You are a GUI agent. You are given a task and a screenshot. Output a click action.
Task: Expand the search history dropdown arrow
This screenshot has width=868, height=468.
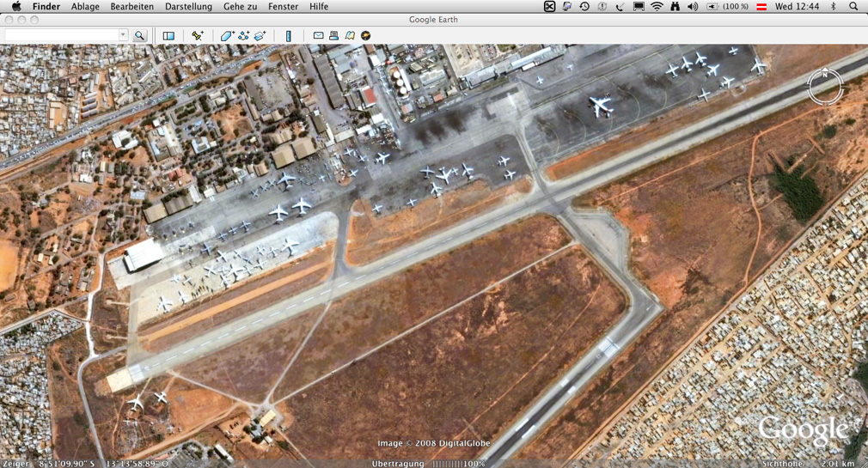pyautogui.click(x=123, y=35)
